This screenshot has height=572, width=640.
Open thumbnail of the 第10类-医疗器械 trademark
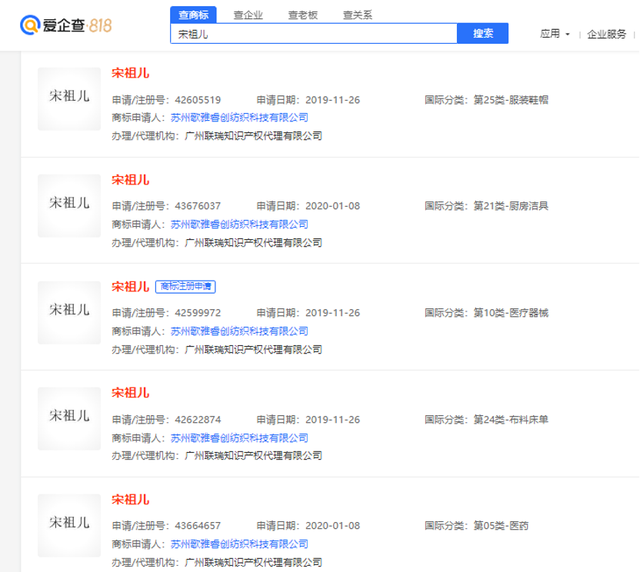[69, 312]
